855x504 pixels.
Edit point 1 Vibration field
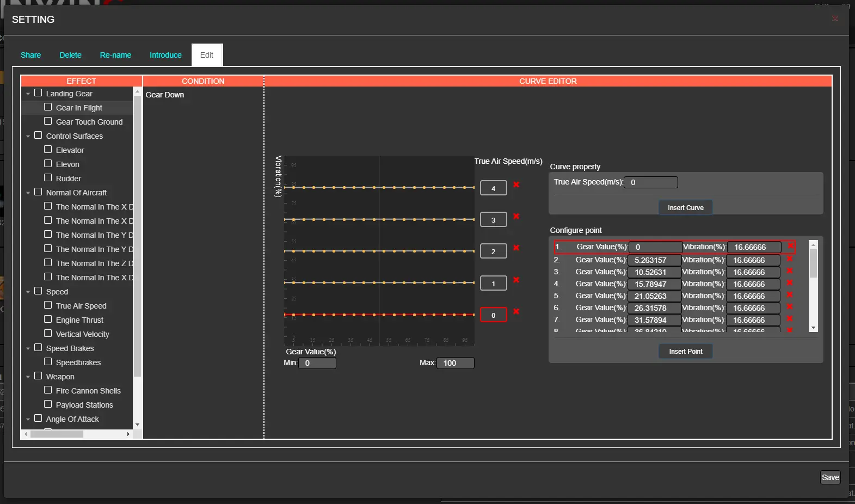754,247
